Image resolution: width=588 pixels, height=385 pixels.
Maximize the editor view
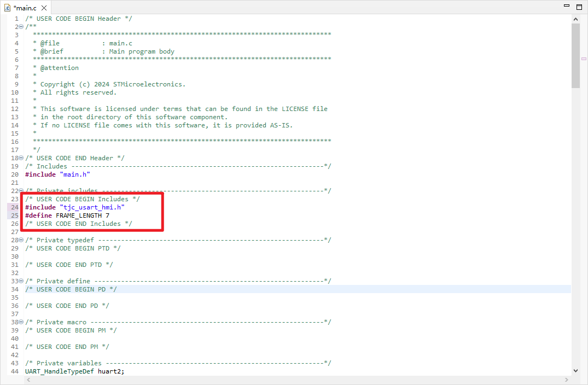(579, 7)
